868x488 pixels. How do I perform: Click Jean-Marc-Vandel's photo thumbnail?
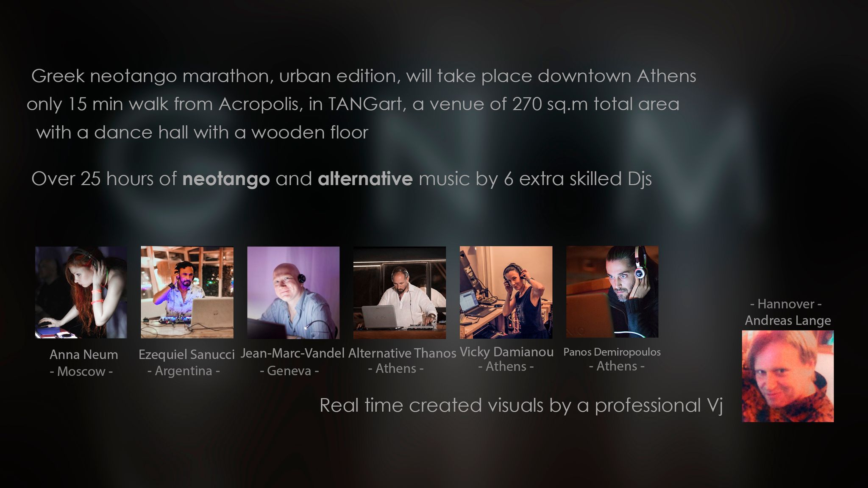[293, 292]
